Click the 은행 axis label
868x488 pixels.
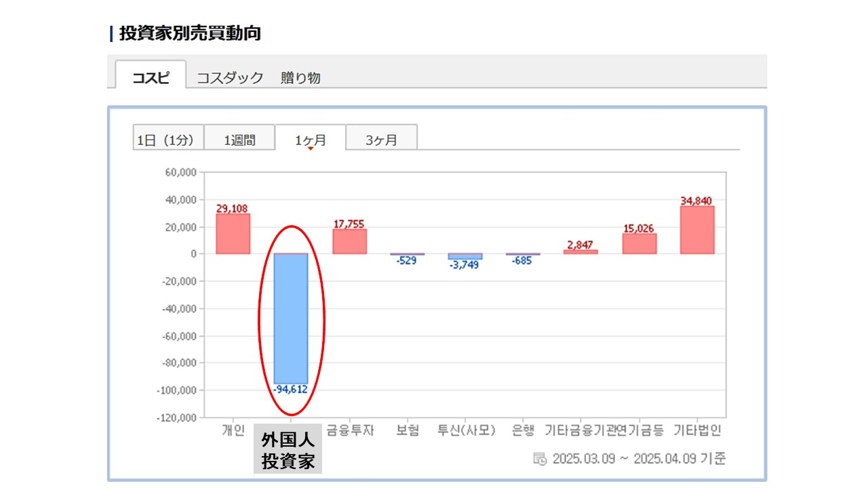(523, 430)
